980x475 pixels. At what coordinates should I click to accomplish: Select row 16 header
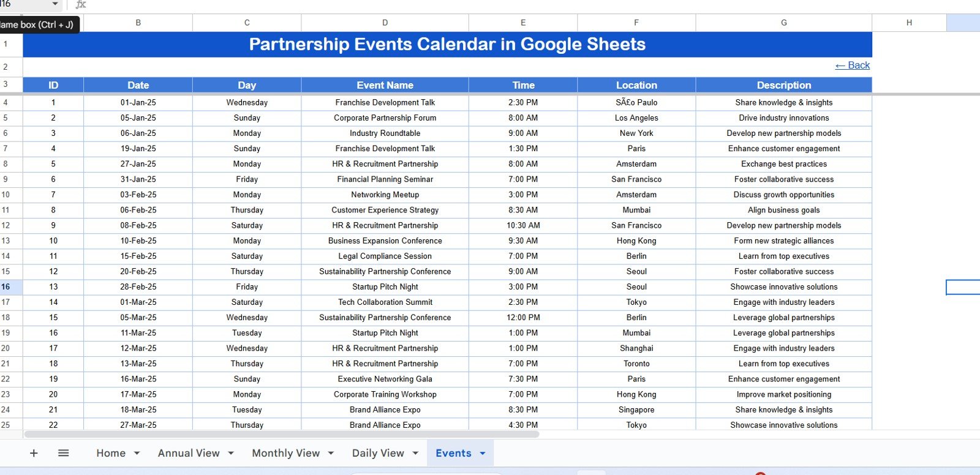(x=7, y=287)
